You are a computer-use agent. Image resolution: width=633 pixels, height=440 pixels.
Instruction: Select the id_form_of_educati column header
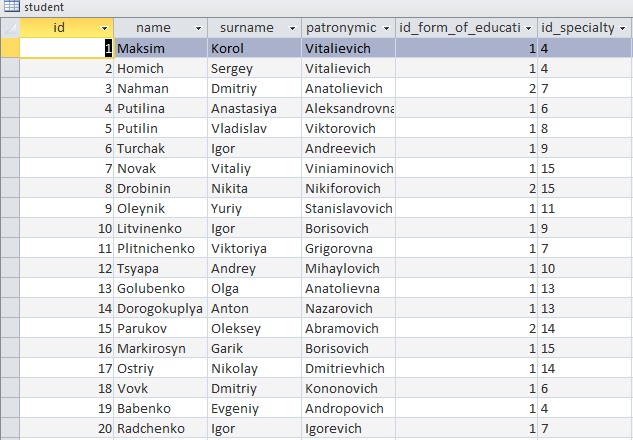click(x=465, y=28)
